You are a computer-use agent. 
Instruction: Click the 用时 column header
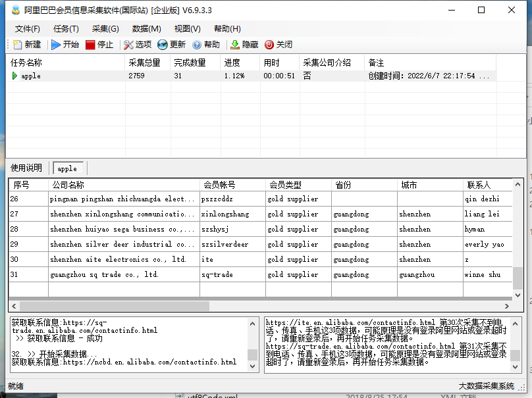280,62
